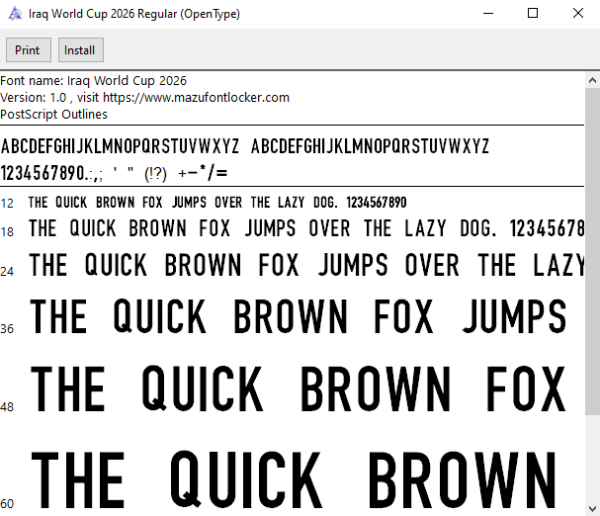Click the vertical scrollbar thumb

coord(592,251)
